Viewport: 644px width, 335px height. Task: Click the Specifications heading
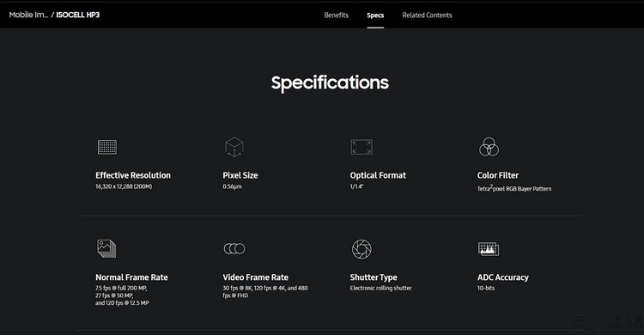[330, 83]
